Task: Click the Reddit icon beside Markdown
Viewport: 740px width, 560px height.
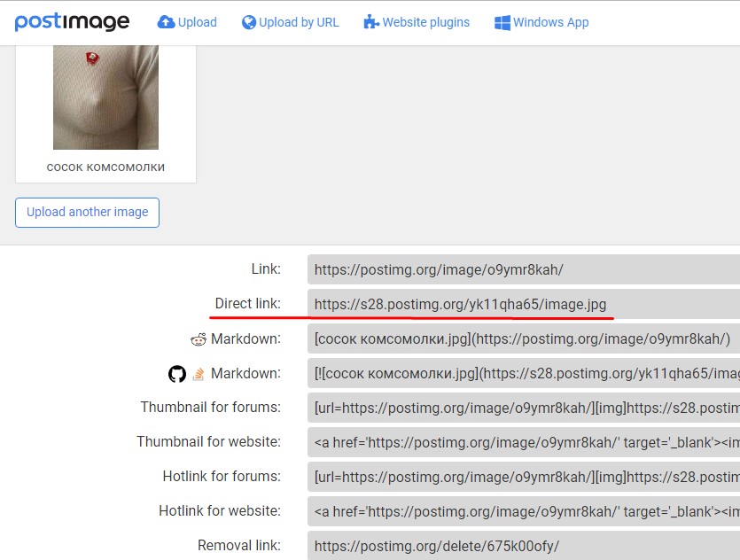Action: pyautogui.click(x=199, y=339)
